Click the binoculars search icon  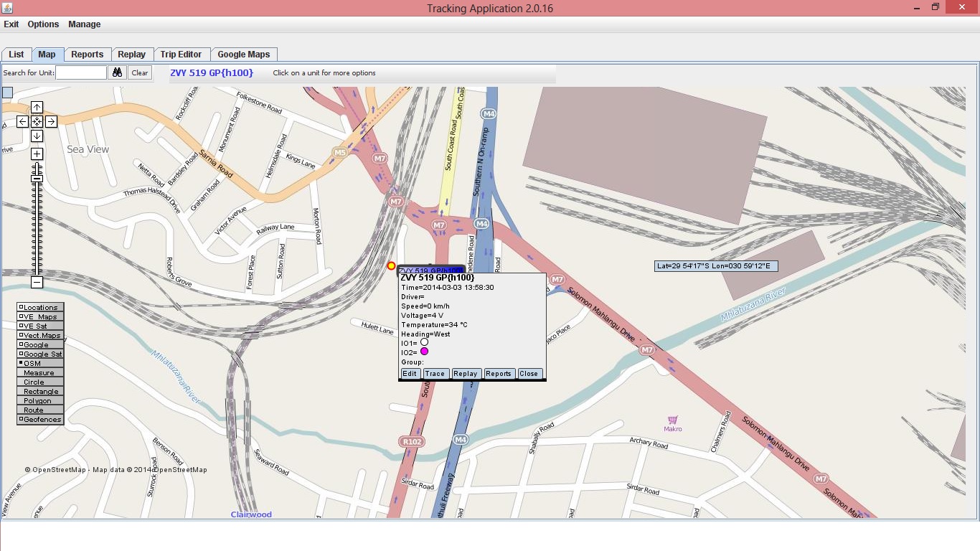118,72
